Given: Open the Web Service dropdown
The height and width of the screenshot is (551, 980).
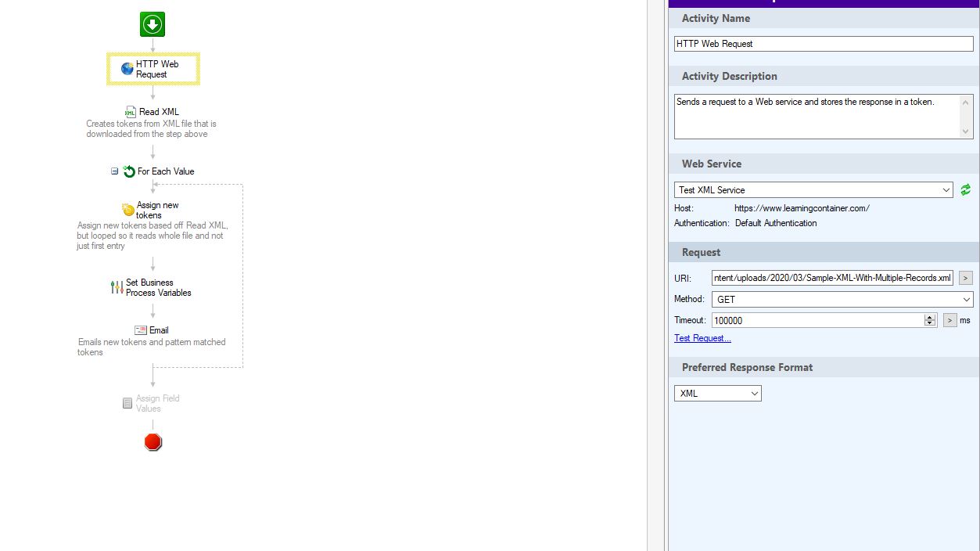Looking at the screenshot, I should (x=946, y=190).
